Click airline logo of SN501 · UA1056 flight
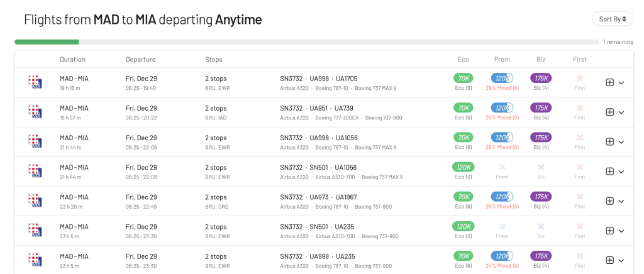The height and width of the screenshot is (274, 644). (x=35, y=171)
